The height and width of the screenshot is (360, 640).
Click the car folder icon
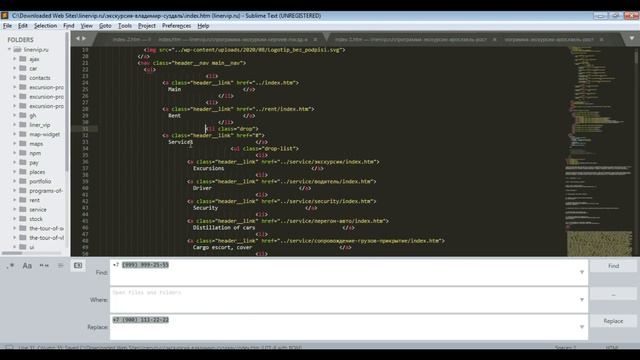coord(23,68)
